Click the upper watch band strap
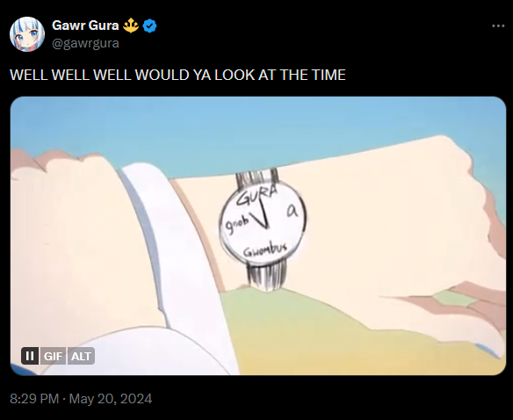The image size is (513, 420). pyautogui.click(x=257, y=178)
